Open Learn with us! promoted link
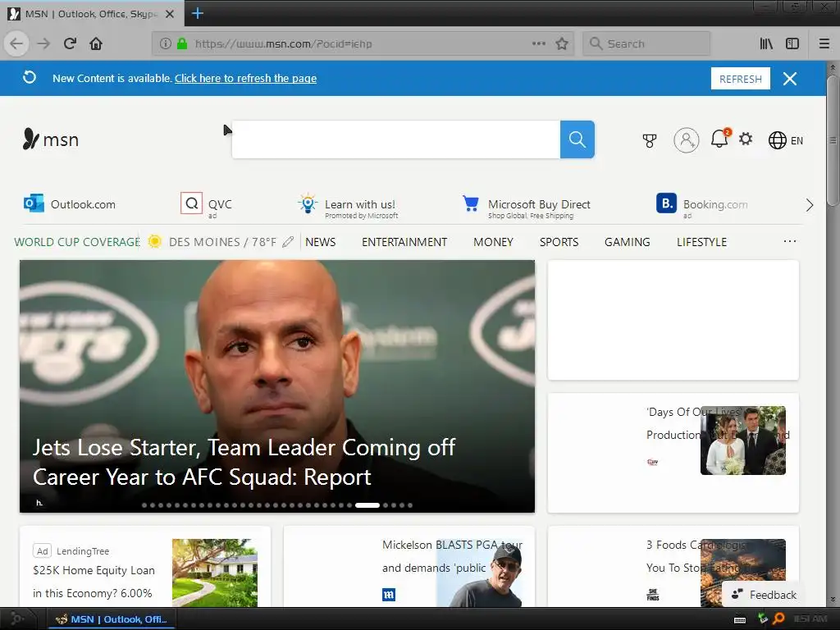 348,206
